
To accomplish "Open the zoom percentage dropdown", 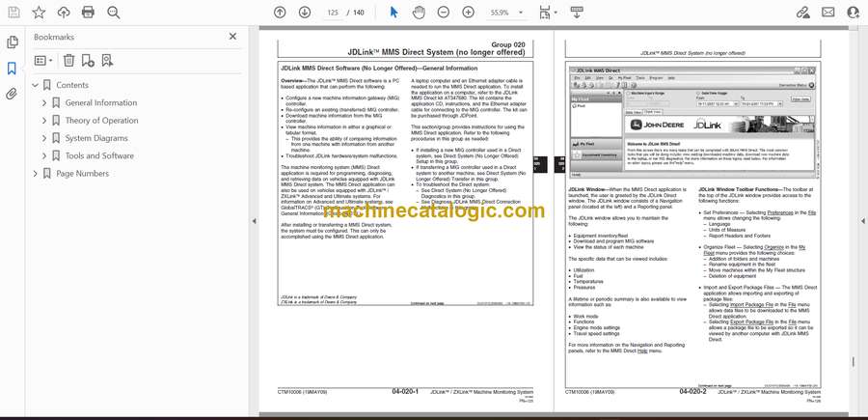I will (521, 13).
